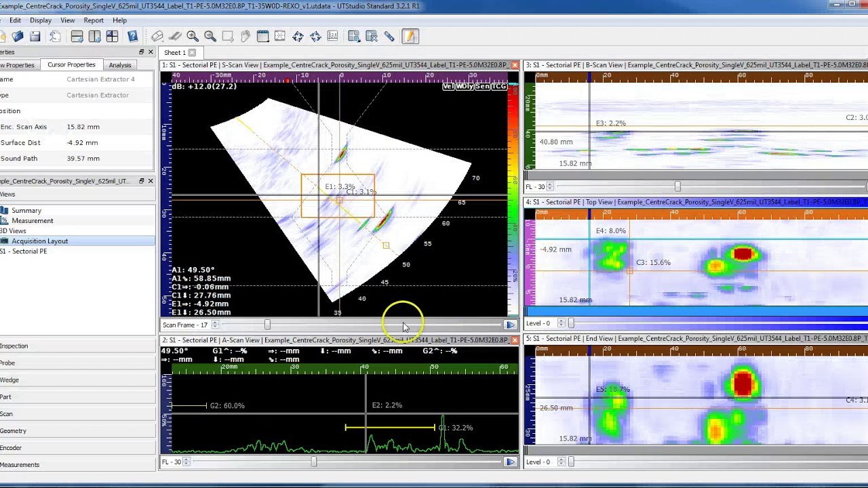Viewport: 868px width, 488px height.
Task: Expand the Scan section
Action: pos(77,413)
